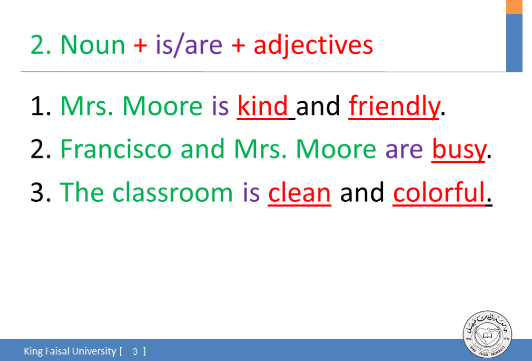Click the underlined word 'kind'
532x361 pixels.
coord(263,106)
